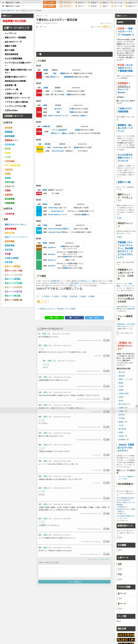
Task: Share the page via the LINE button
Action: click(54, 317)
